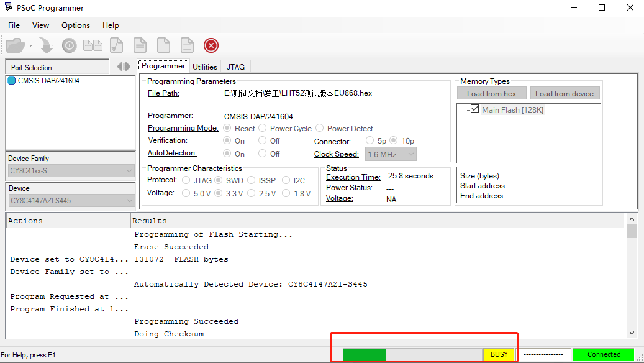Select Reset programming mode
This screenshot has height=363, width=644.
point(227,128)
